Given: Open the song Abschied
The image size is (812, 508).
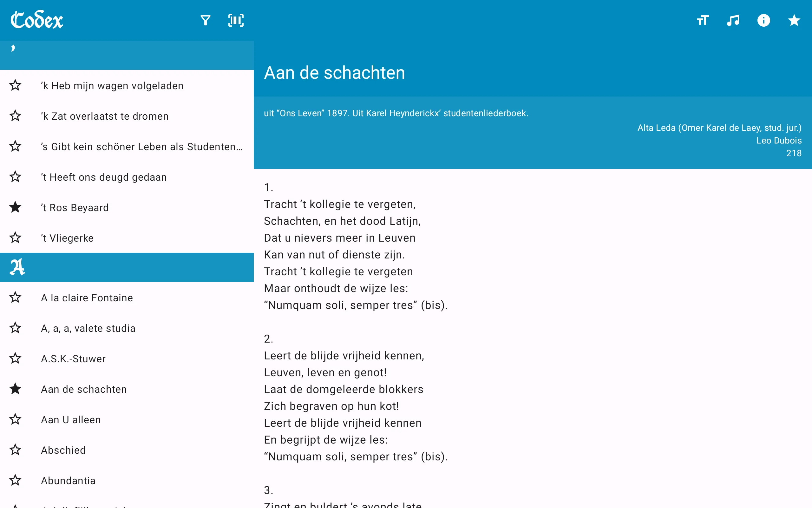Looking at the screenshot, I should point(63,450).
